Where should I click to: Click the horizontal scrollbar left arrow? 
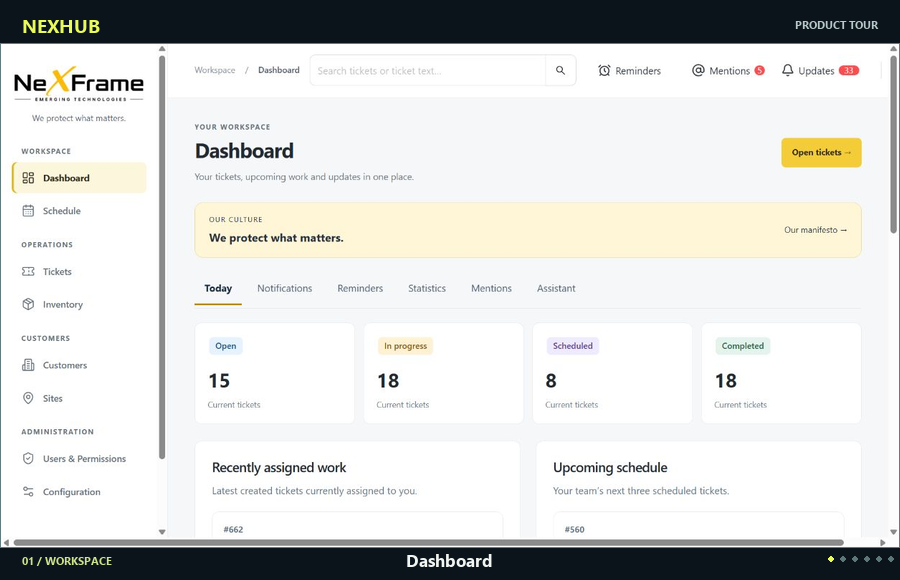tap(6, 542)
